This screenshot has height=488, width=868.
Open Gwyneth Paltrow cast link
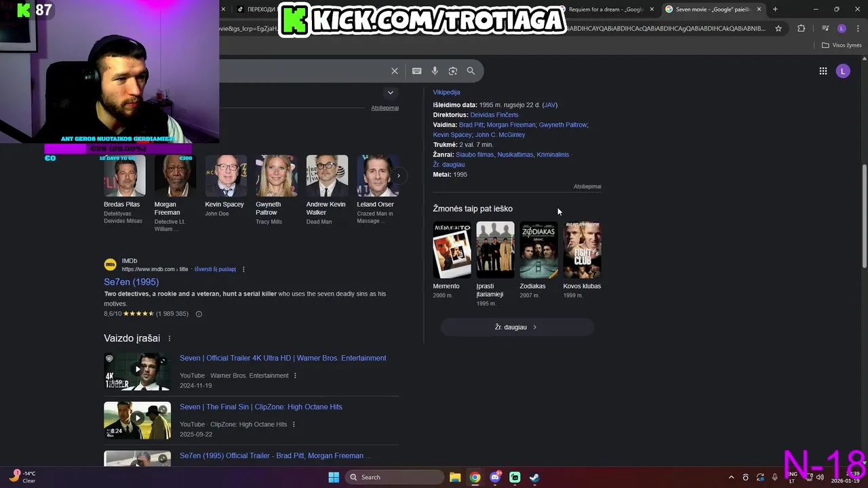[x=563, y=125]
